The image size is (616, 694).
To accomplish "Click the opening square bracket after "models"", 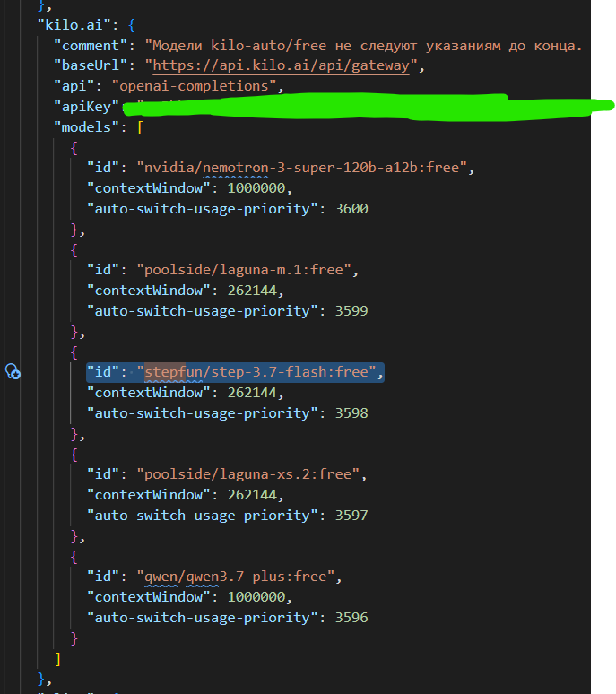I will 140,127.
